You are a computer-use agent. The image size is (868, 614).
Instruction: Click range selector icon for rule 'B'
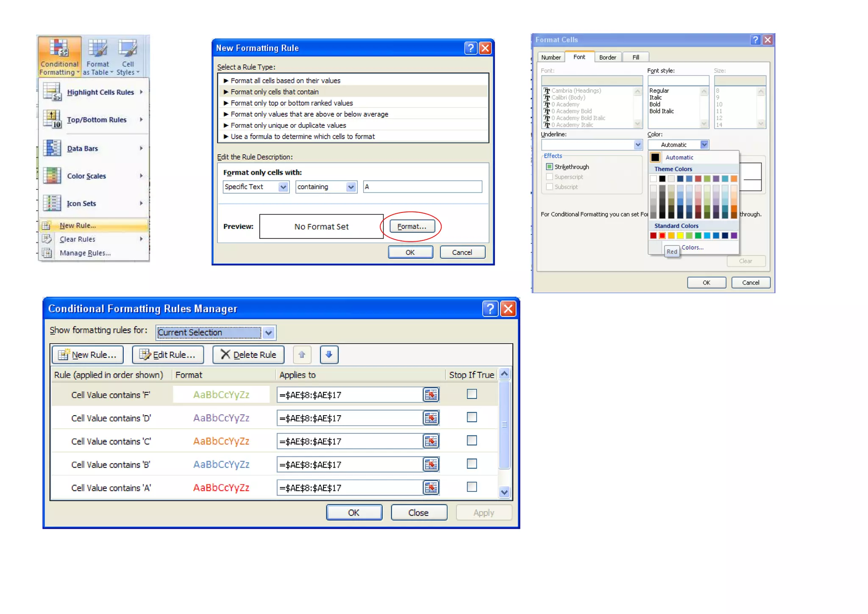431,464
